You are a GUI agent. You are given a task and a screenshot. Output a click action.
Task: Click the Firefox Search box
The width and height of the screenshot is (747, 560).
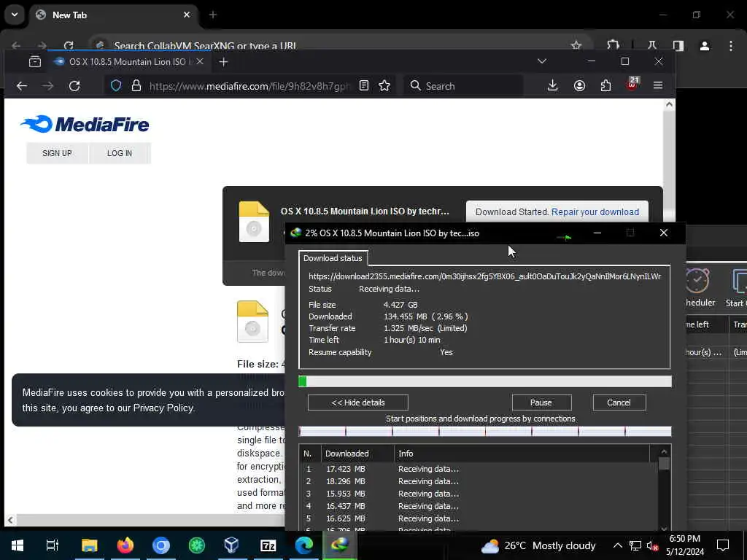465,86
